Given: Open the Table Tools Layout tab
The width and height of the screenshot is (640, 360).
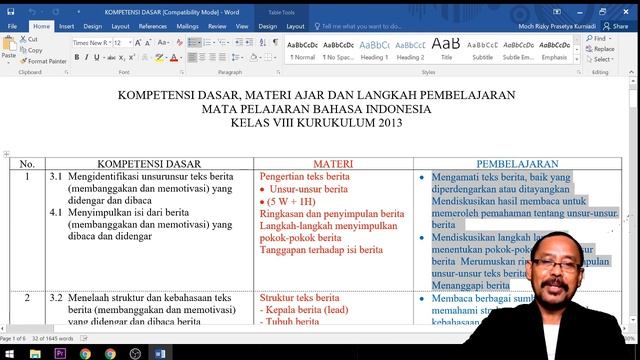Looking at the screenshot, I should pos(295,26).
